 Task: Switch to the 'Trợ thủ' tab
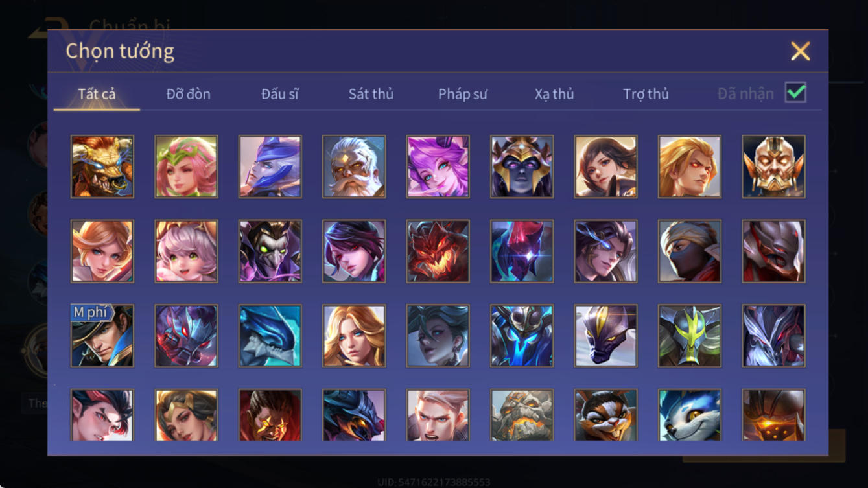tap(646, 94)
